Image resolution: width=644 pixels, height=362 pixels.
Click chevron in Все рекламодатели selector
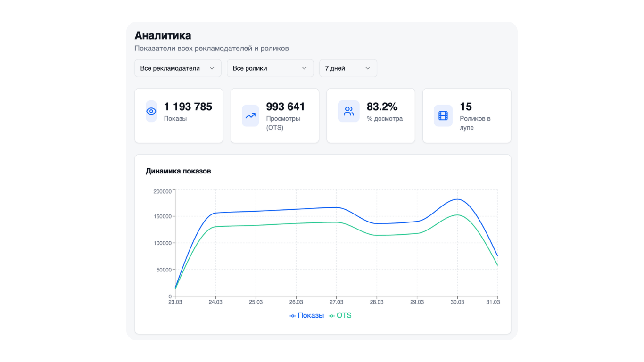click(x=212, y=68)
